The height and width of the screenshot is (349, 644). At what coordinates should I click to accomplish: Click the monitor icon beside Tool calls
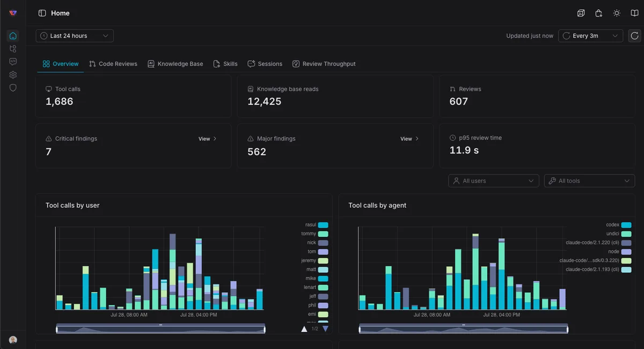point(49,89)
